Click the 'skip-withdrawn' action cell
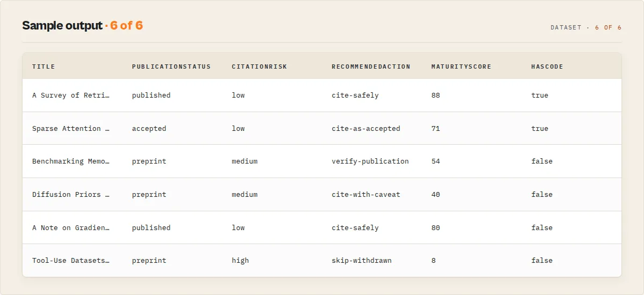Viewport: 644px width, 295px height. tap(362, 261)
